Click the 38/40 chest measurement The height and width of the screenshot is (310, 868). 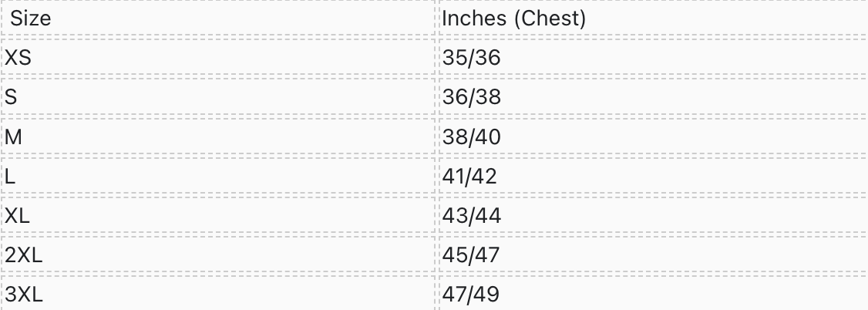click(x=472, y=137)
